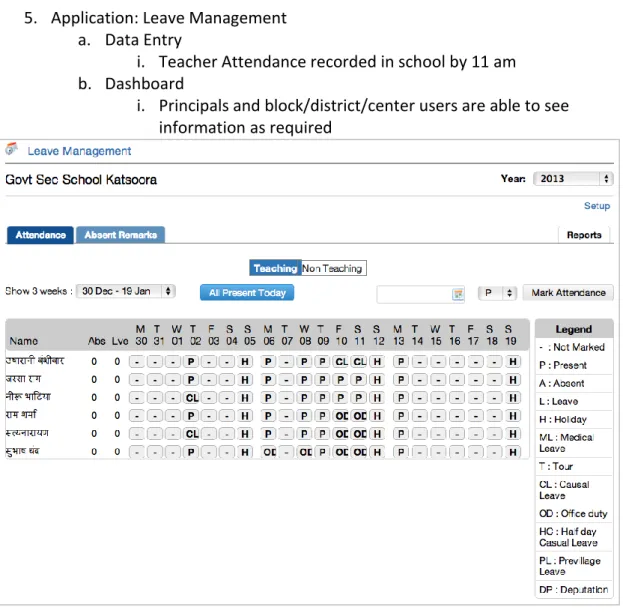
Task: Click first row's CL cell for Friday 10
Action: (x=341, y=362)
